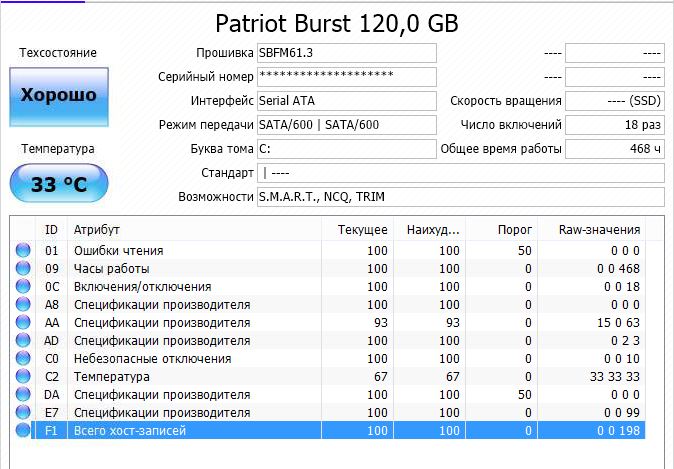This screenshot has width=674, height=469.
Task: Click current value 93 in AA row
Action: tap(380, 322)
